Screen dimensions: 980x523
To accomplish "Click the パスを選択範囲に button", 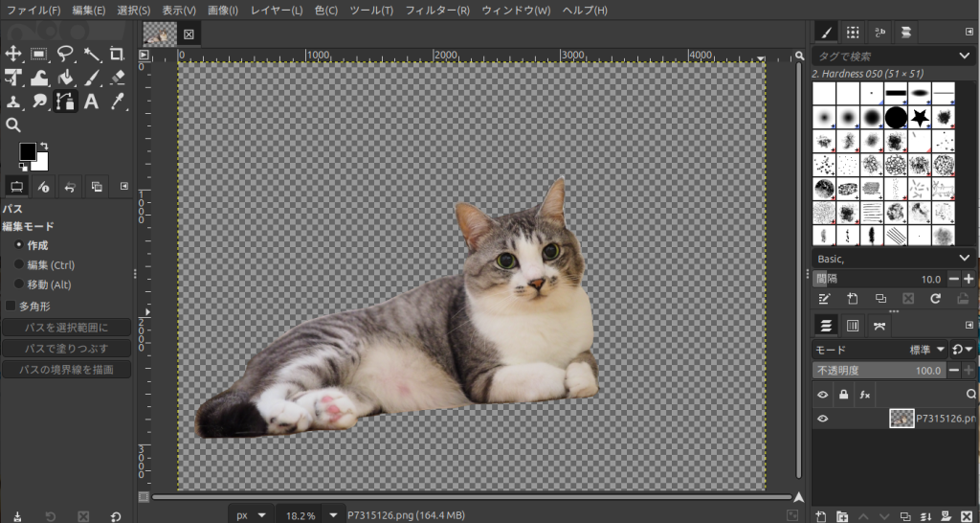I will [x=66, y=328].
